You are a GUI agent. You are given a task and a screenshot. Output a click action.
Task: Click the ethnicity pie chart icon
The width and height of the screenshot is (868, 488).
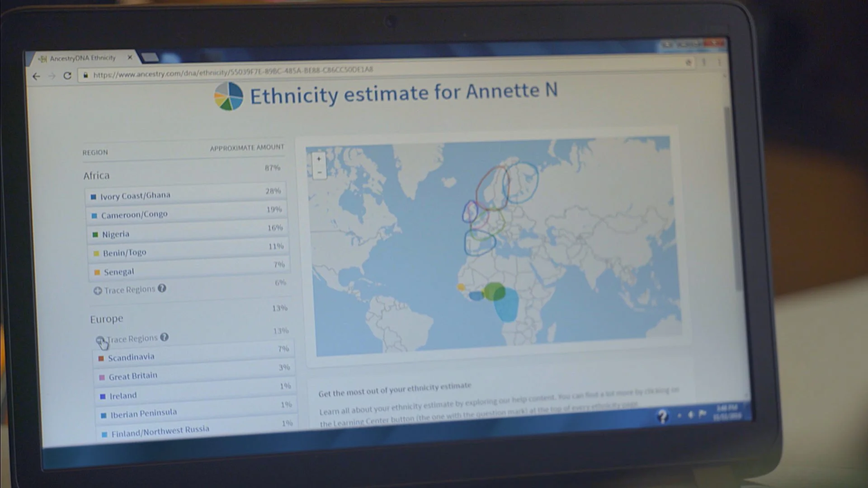tap(228, 96)
